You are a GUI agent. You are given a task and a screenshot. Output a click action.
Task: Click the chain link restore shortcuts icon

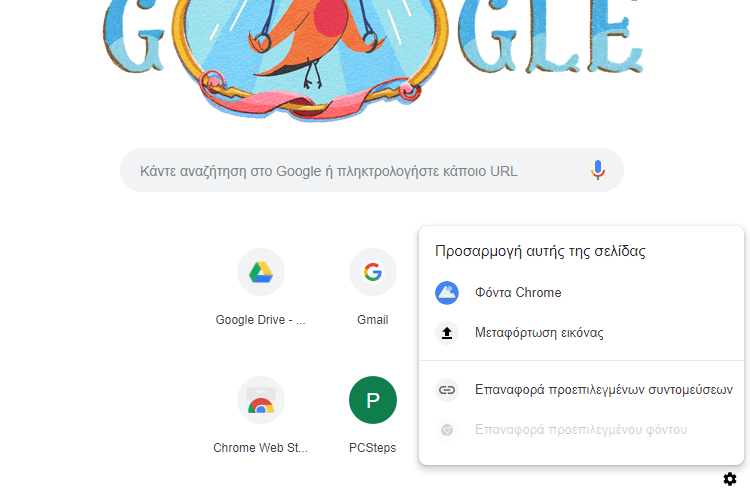tap(447, 390)
